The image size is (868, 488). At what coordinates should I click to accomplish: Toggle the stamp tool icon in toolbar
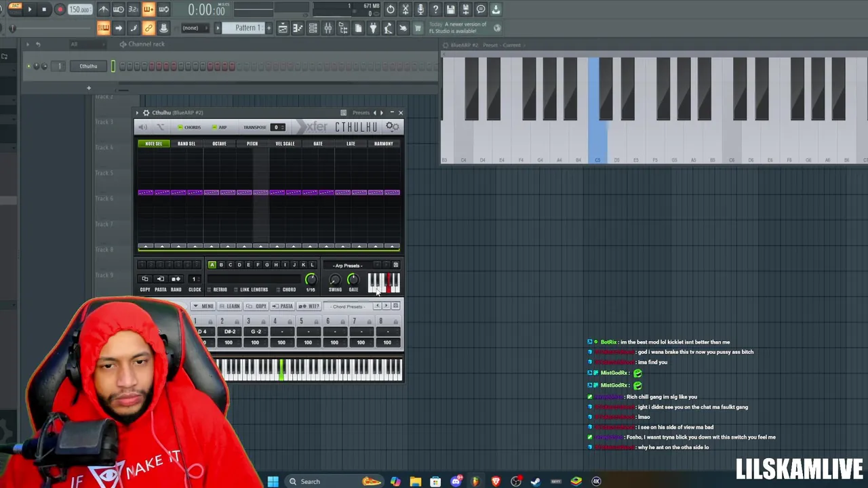click(x=163, y=28)
